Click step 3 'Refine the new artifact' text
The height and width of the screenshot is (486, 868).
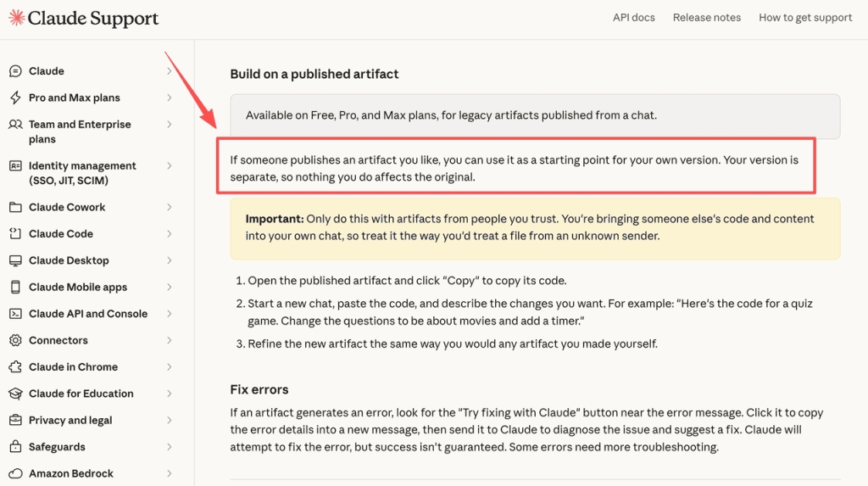click(x=453, y=344)
